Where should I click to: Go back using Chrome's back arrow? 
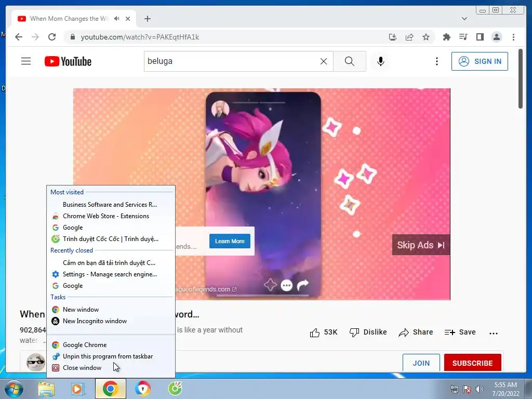pos(19,37)
